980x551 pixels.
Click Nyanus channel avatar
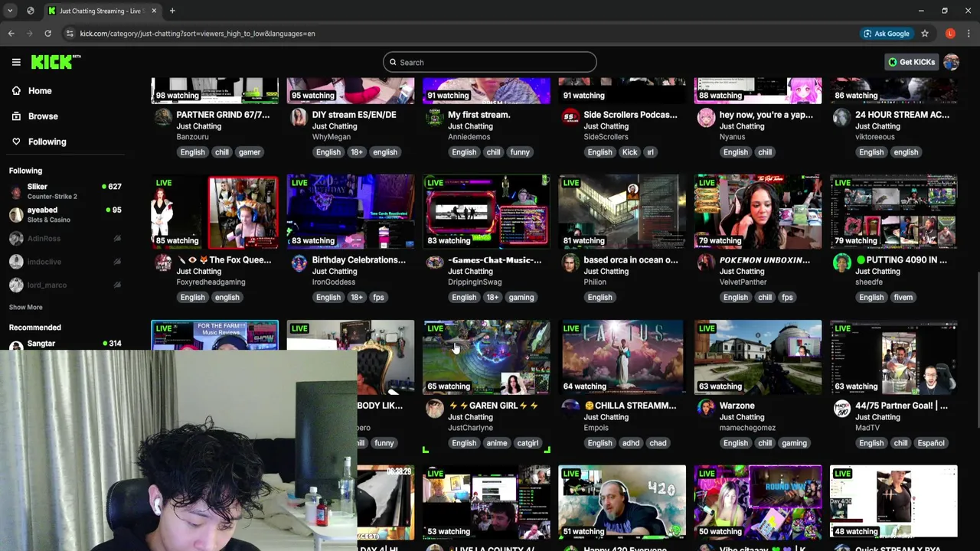(x=706, y=117)
